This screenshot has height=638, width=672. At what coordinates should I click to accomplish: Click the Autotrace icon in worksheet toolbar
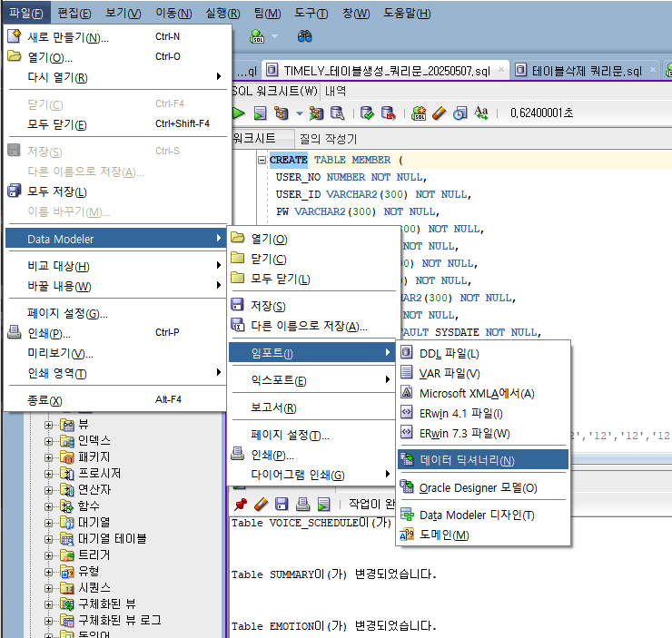point(316,113)
